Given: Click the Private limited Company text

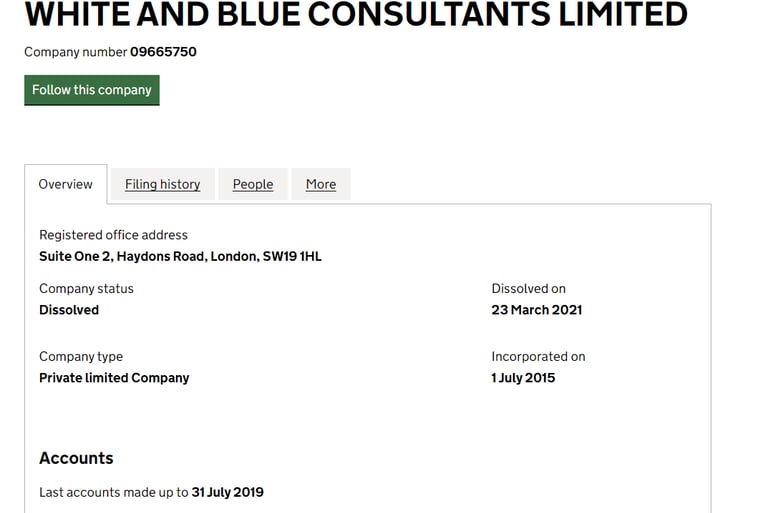Looking at the screenshot, I should 114,378.
